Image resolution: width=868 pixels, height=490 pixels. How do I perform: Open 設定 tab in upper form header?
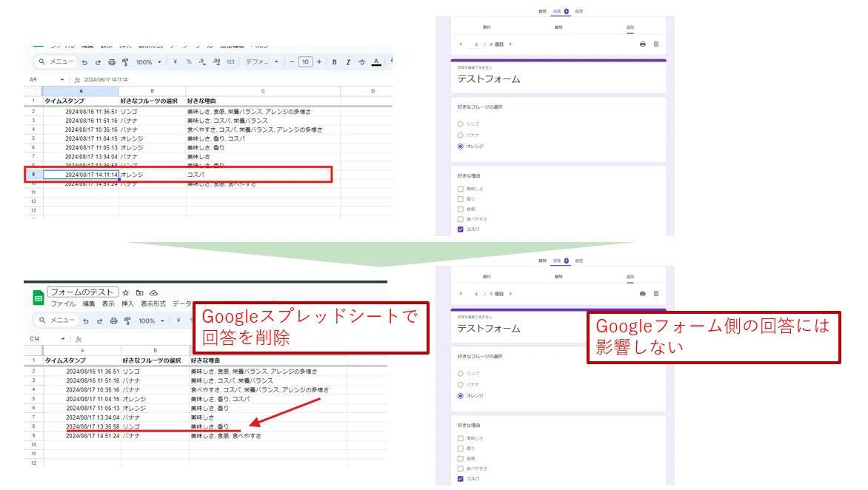(x=578, y=11)
